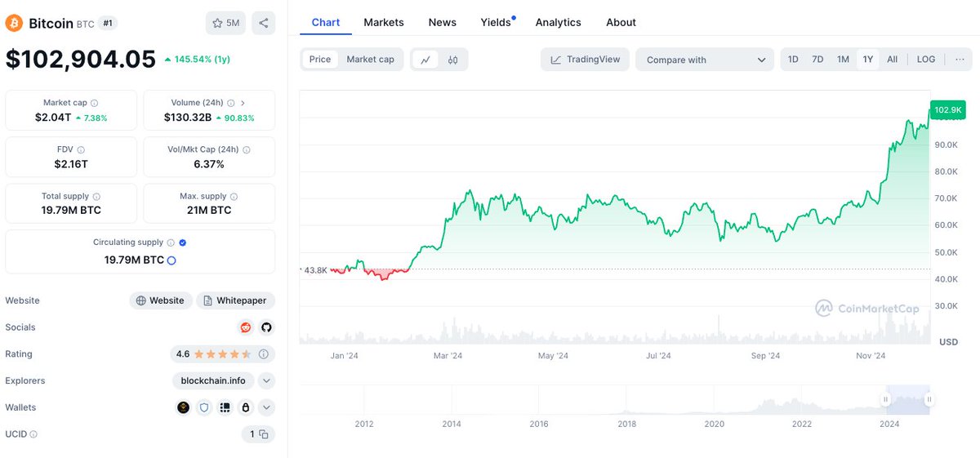Click the $2.04T market cap value
Screen dimensions: 980x458
click(53, 118)
